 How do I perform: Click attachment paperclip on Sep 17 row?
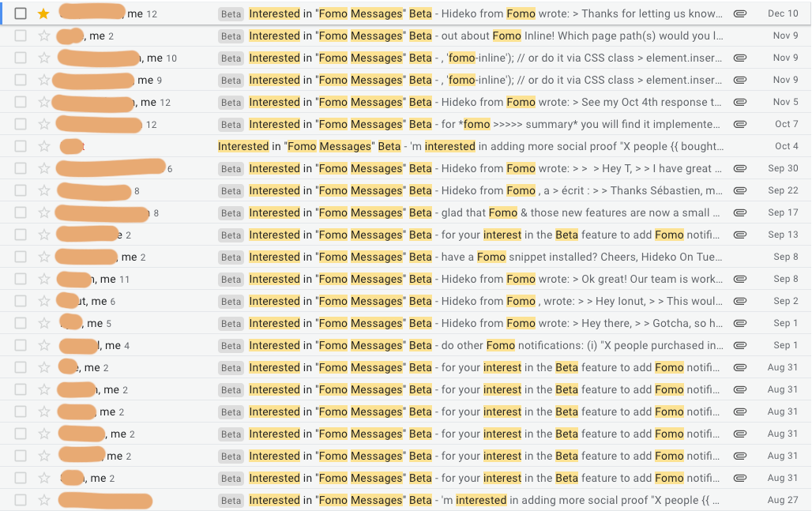740,212
